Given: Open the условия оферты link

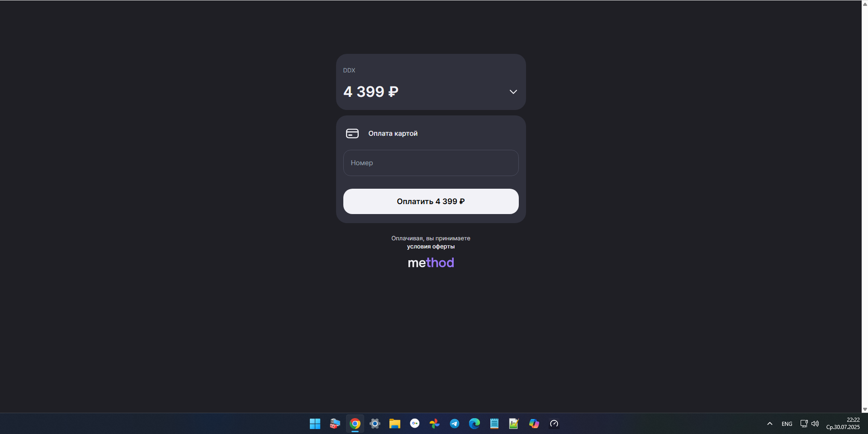Looking at the screenshot, I should [x=431, y=247].
